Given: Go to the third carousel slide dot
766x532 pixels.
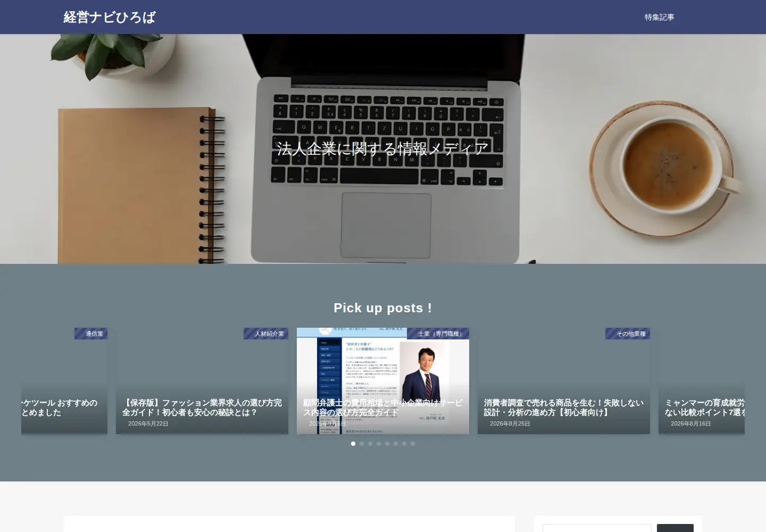Looking at the screenshot, I should [370, 444].
